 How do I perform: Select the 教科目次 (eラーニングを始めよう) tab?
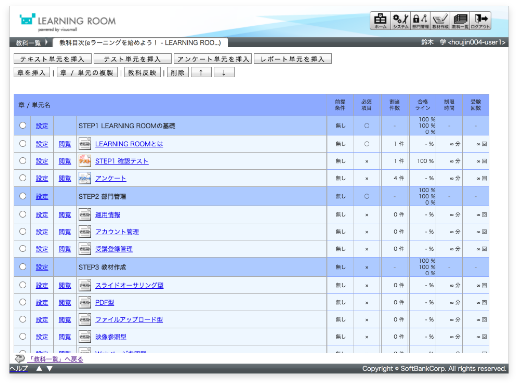[140, 43]
